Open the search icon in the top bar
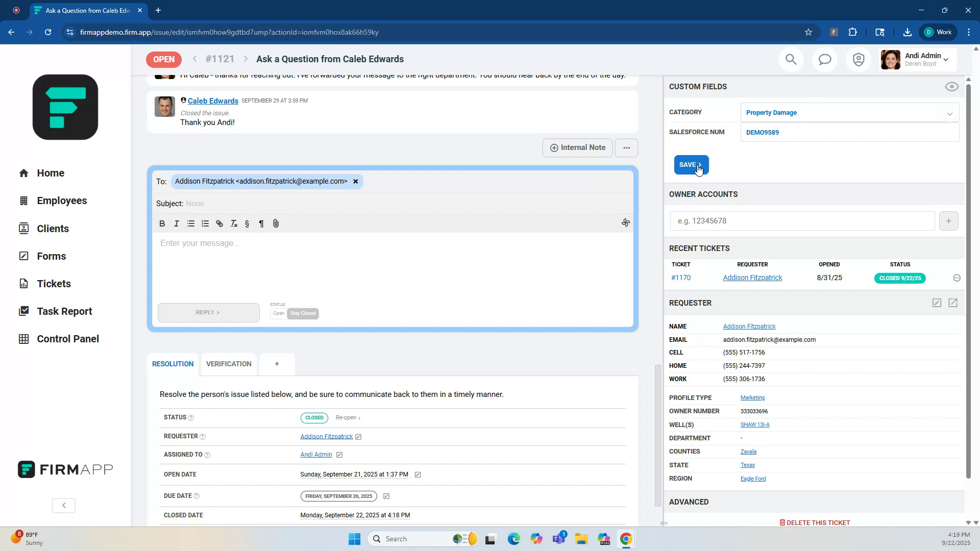980x551 pixels. pos(791,59)
